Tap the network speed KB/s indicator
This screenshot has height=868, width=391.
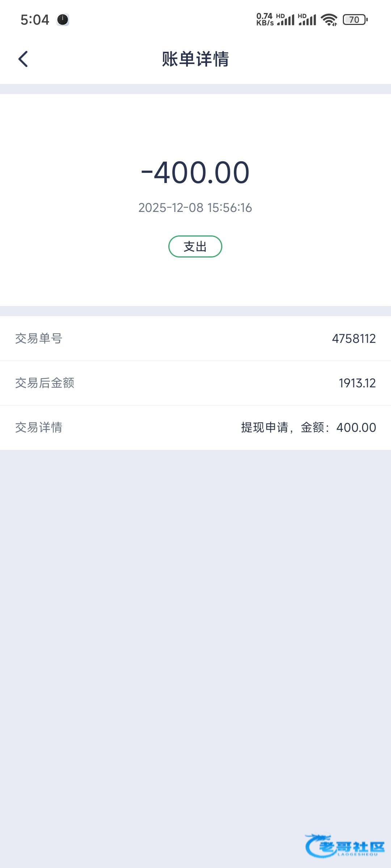(x=265, y=20)
